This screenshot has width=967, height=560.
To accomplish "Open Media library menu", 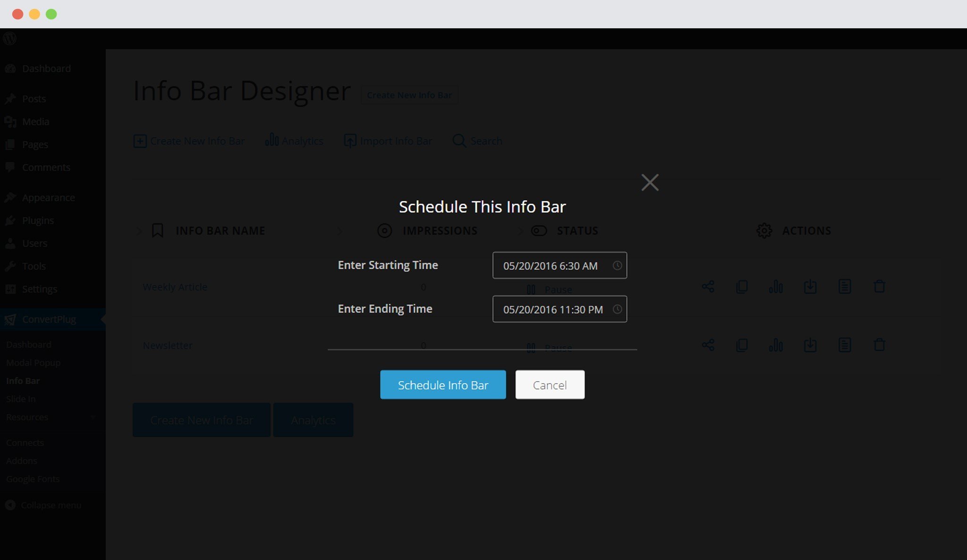I will point(35,121).
